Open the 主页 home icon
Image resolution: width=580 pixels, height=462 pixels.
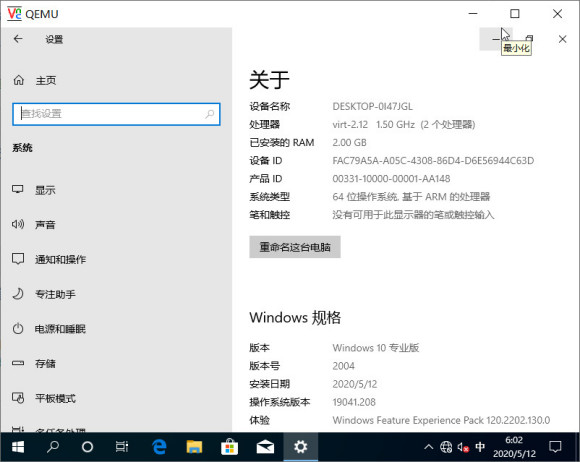[18, 80]
